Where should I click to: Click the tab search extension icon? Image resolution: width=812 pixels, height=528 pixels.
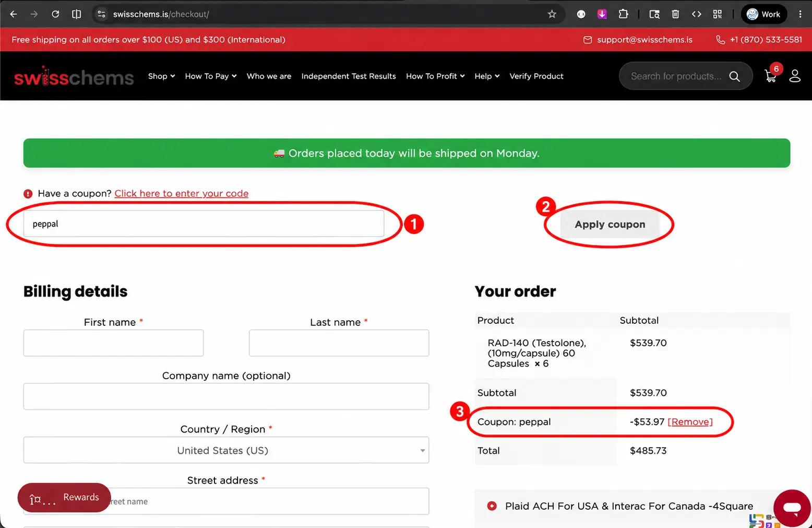click(x=654, y=14)
